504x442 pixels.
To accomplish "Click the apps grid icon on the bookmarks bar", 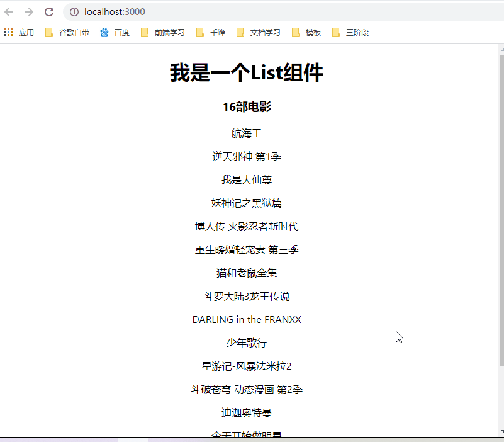I will pos(8,31).
